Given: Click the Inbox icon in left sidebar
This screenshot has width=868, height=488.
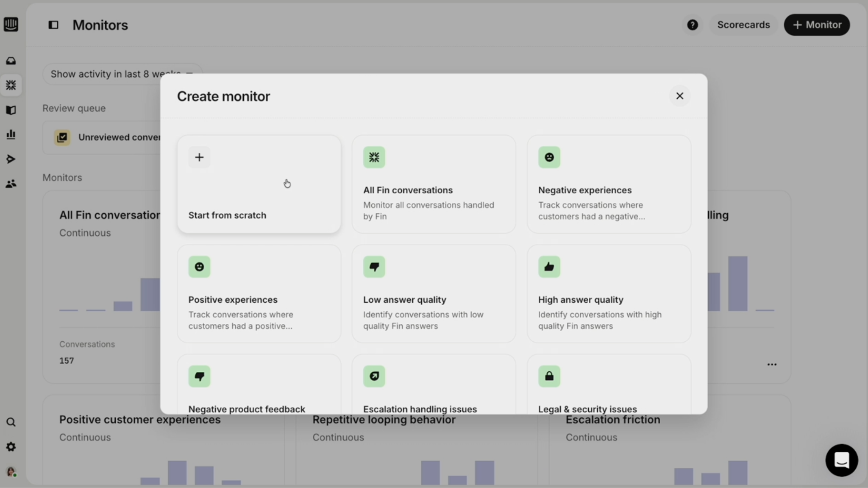Looking at the screenshot, I should click(x=11, y=61).
